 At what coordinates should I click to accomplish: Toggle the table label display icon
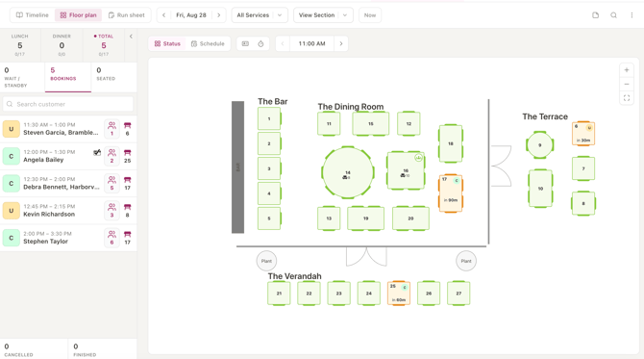[x=245, y=43]
